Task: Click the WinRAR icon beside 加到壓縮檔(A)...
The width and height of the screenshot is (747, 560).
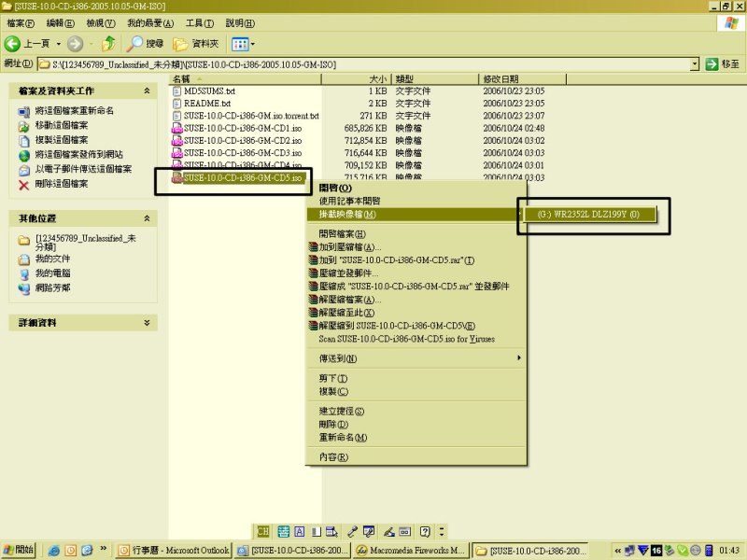Action: pos(313,247)
